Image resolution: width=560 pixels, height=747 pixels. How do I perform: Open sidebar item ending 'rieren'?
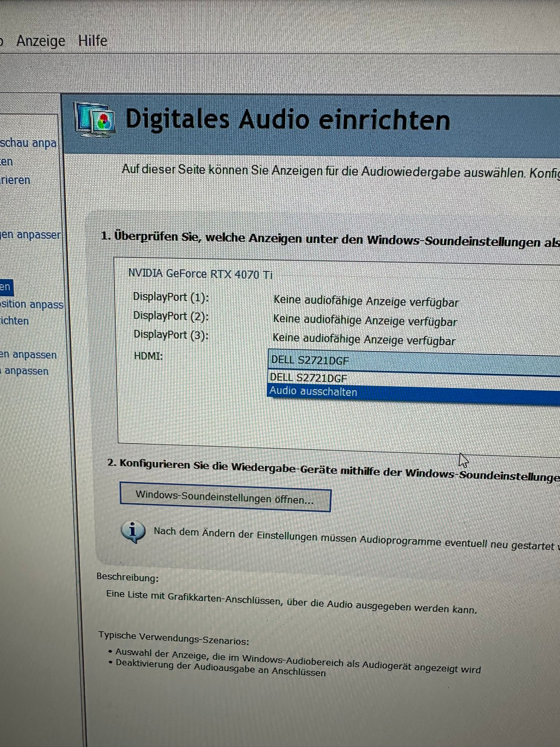click(15, 180)
